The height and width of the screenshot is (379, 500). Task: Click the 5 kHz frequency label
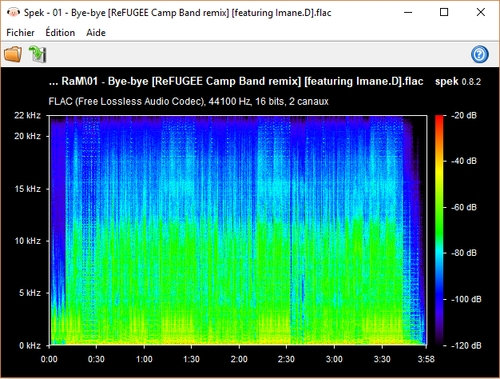click(x=30, y=293)
